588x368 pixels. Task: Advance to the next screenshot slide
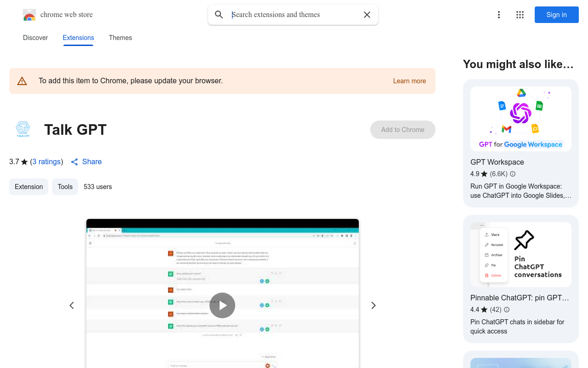click(373, 305)
